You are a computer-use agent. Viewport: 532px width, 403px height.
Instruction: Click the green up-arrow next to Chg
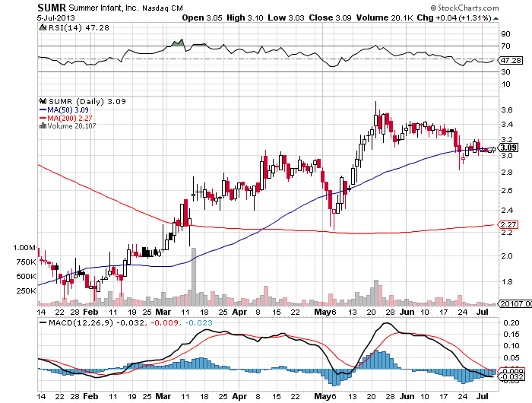pos(496,18)
